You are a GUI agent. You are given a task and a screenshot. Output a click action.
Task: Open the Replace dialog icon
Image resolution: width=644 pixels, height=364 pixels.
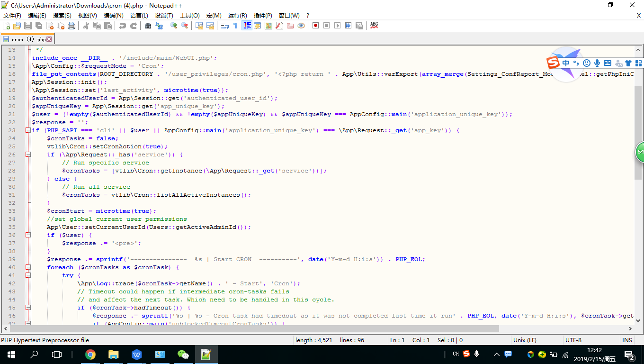pos(159,26)
